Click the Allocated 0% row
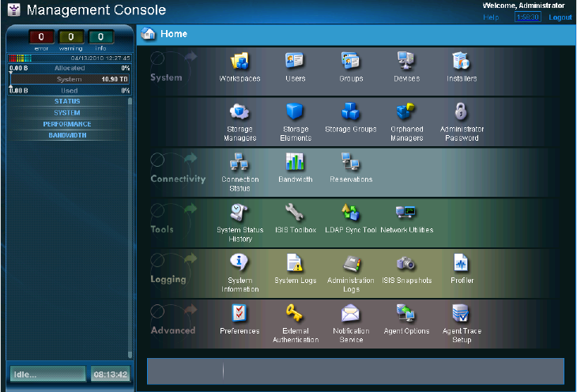This screenshot has height=392, width=577. coord(70,68)
